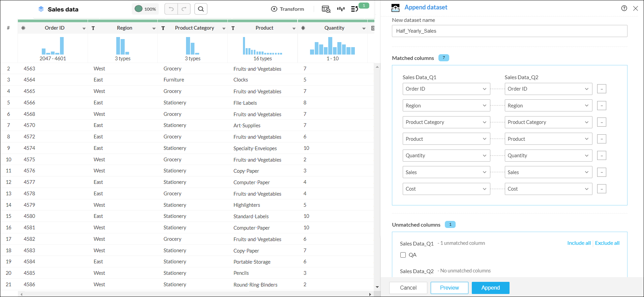Open the ruleset steps icon
This screenshot has width=644, height=297.
(355, 9)
